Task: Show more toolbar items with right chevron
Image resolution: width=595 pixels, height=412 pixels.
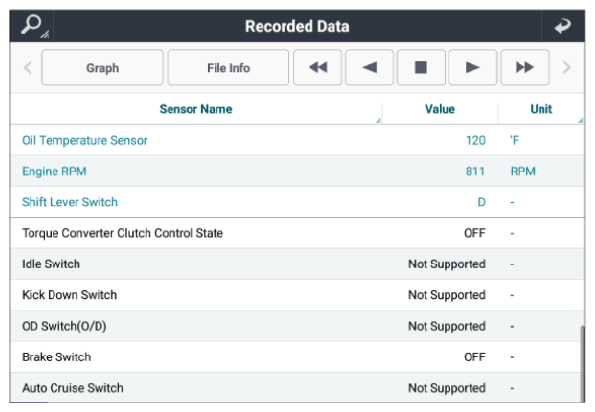Action: pos(567,68)
